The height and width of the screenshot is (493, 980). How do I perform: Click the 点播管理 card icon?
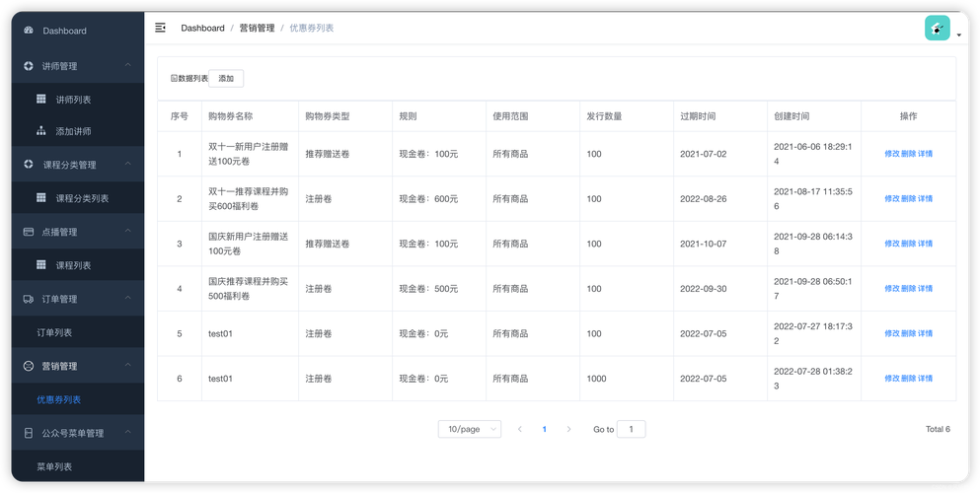point(28,232)
